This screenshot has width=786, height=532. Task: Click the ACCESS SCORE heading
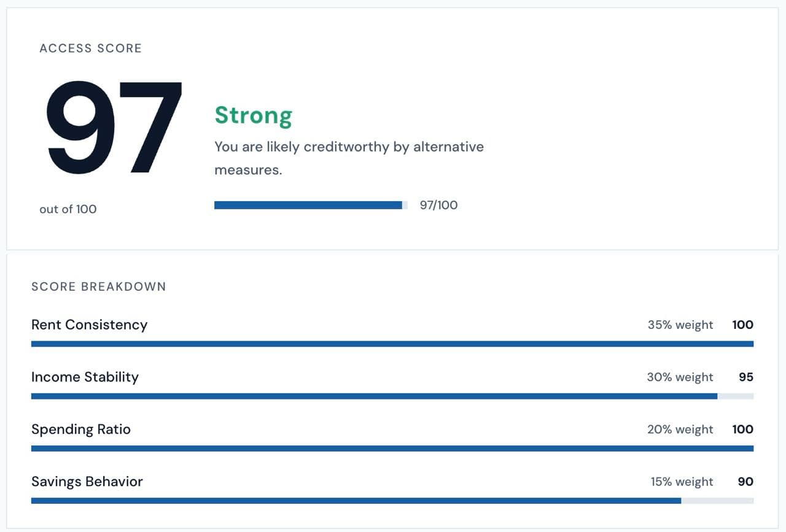90,48
